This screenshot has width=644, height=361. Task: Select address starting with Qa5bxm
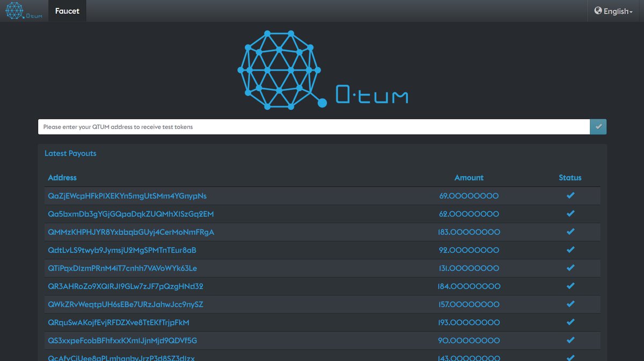pos(131,214)
